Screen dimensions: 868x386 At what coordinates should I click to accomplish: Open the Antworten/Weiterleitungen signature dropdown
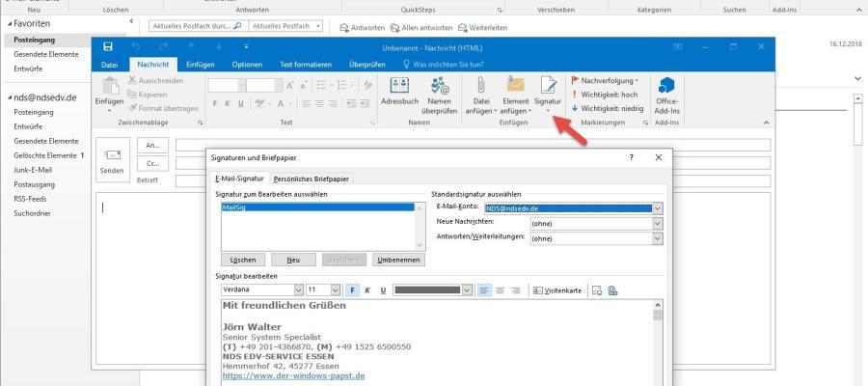[x=658, y=238]
